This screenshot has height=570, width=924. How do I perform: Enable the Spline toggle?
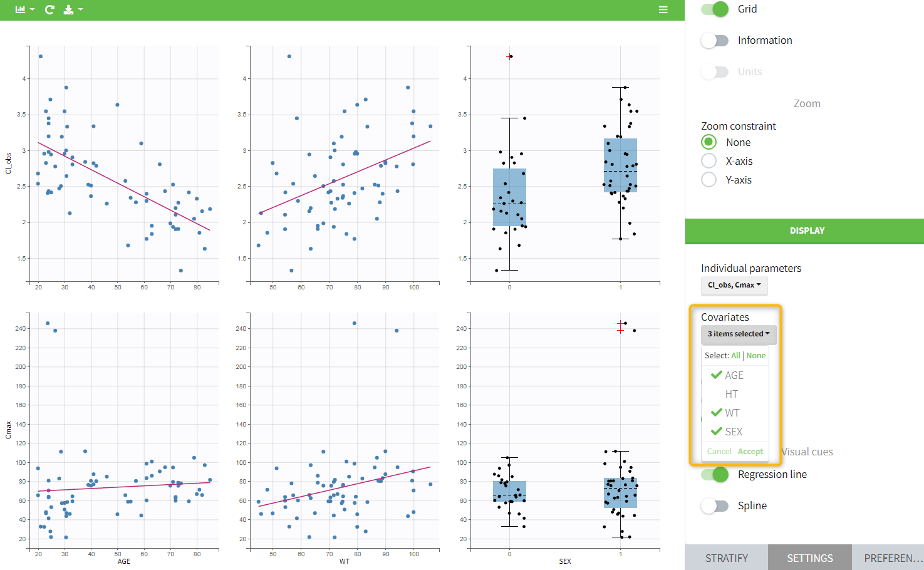coord(715,505)
